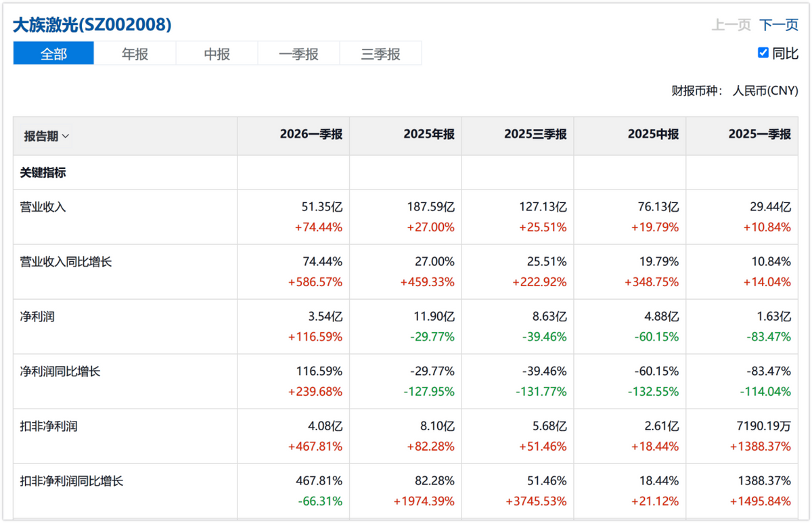Open the 一季报 tab
This screenshot has height=523, width=812.
point(298,53)
